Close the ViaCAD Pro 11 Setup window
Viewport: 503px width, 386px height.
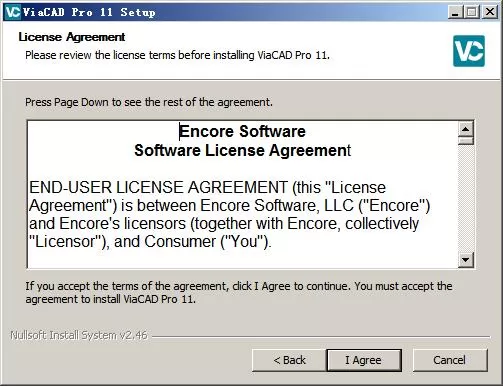[490, 12]
